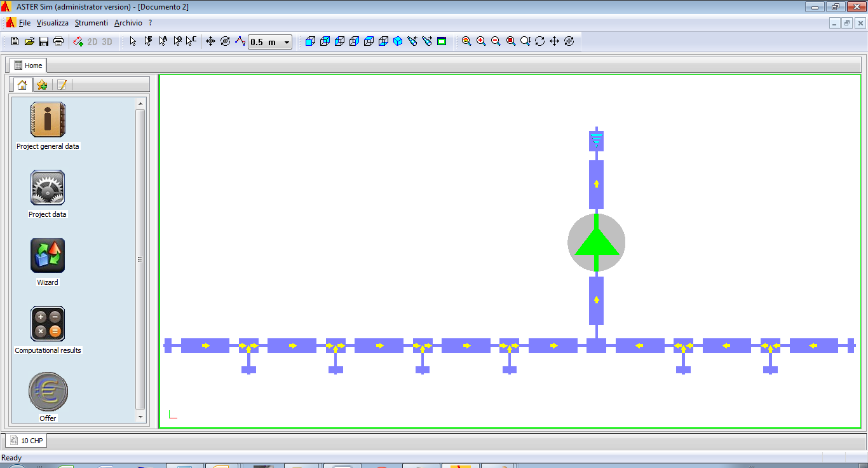Image resolution: width=868 pixels, height=468 pixels.
Task: Click the orbit rotate view icon
Action: (569, 41)
